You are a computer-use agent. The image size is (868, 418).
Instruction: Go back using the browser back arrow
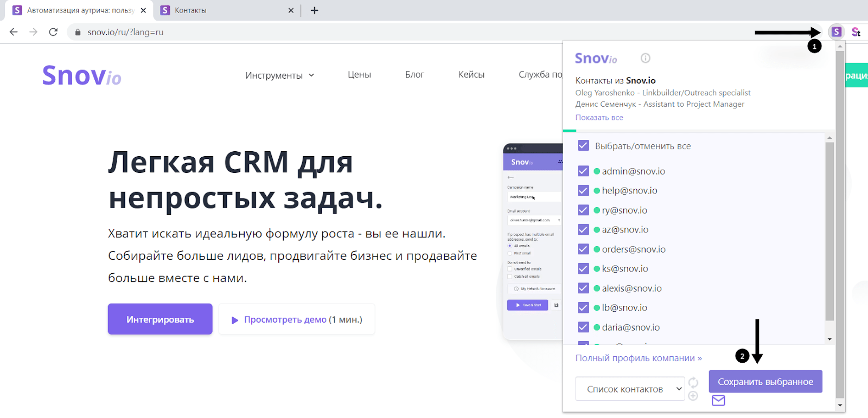pyautogui.click(x=14, y=32)
